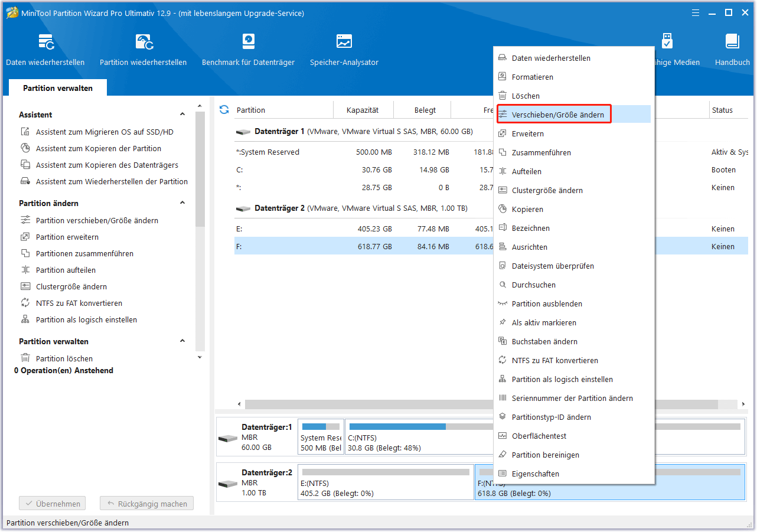Select Kopieren from context menu
This screenshot has height=532, width=757.
[x=573, y=210]
